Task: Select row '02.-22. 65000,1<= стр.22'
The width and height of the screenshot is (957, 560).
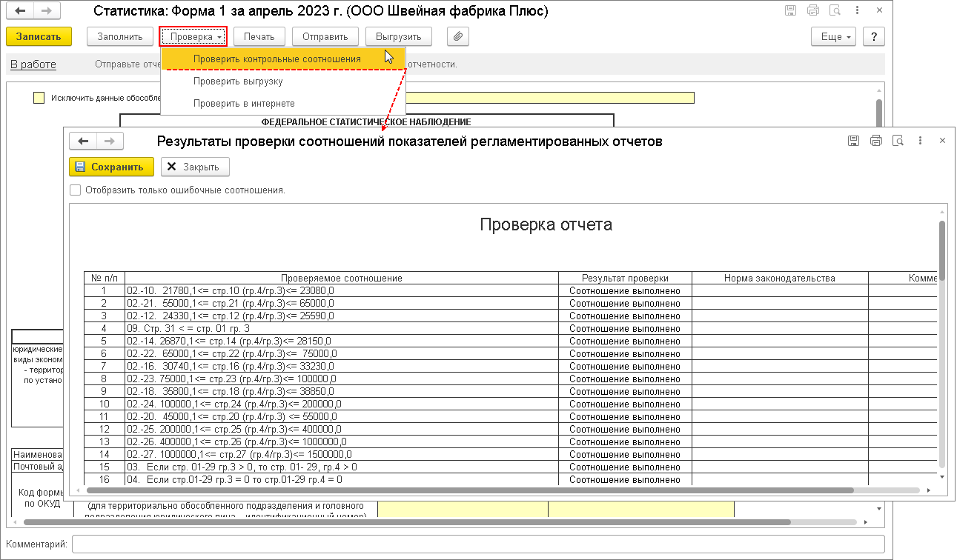Action: pyautogui.click(x=342, y=353)
